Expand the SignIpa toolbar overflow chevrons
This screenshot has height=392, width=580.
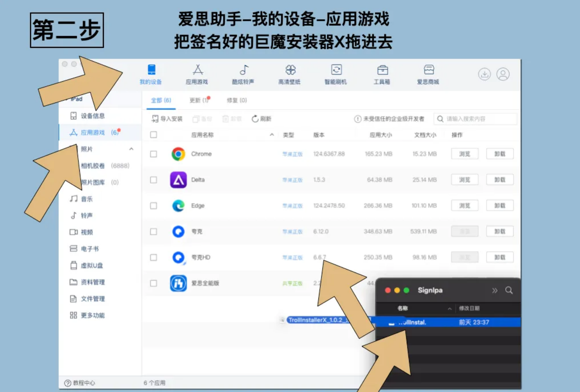495,290
